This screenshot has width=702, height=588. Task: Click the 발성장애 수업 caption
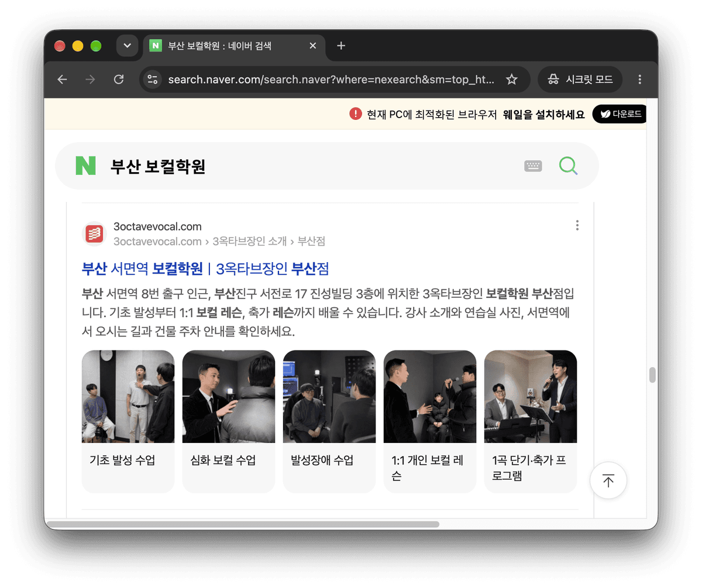point(322,460)
